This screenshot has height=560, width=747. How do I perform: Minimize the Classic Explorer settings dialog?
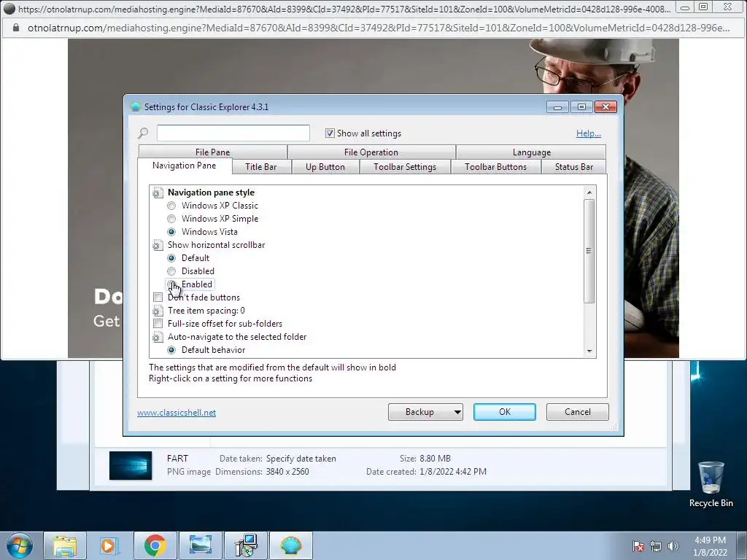pos(557,106)
